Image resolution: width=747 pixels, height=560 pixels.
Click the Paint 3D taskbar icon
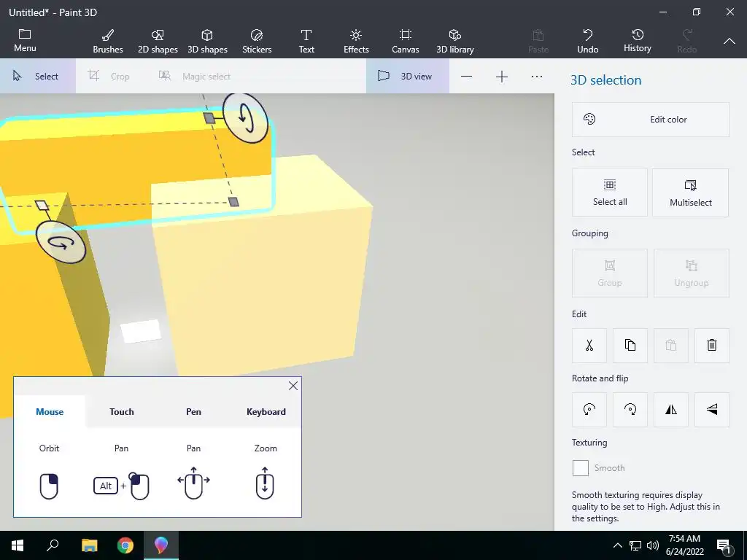point(161,545)
